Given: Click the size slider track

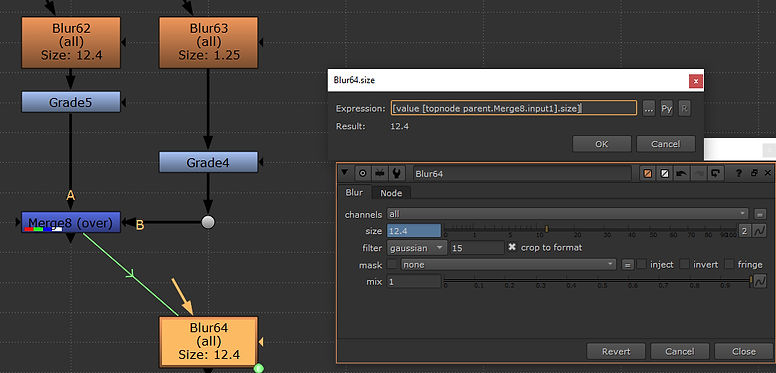Looking at the screenshot, I should click(589, 230).
